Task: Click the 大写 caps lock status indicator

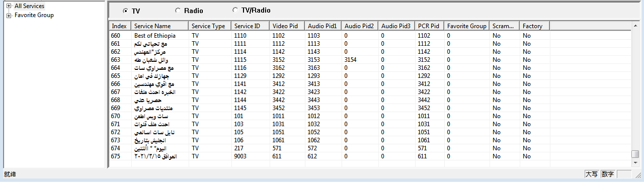Action: 591,174
